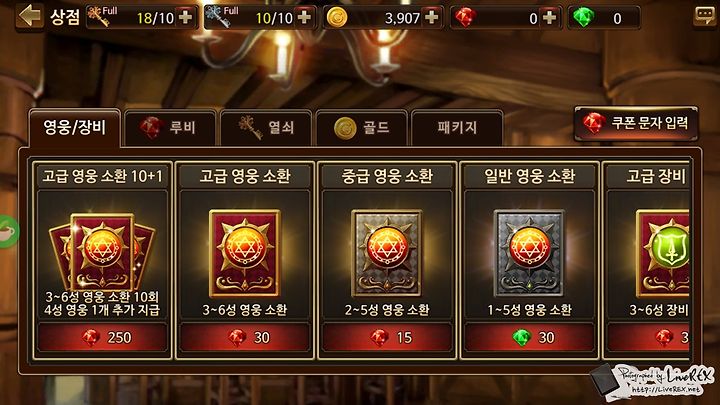Switch to the 루비 tab
The height and width of the screenshot is (405, 720).
click(170, 128)
